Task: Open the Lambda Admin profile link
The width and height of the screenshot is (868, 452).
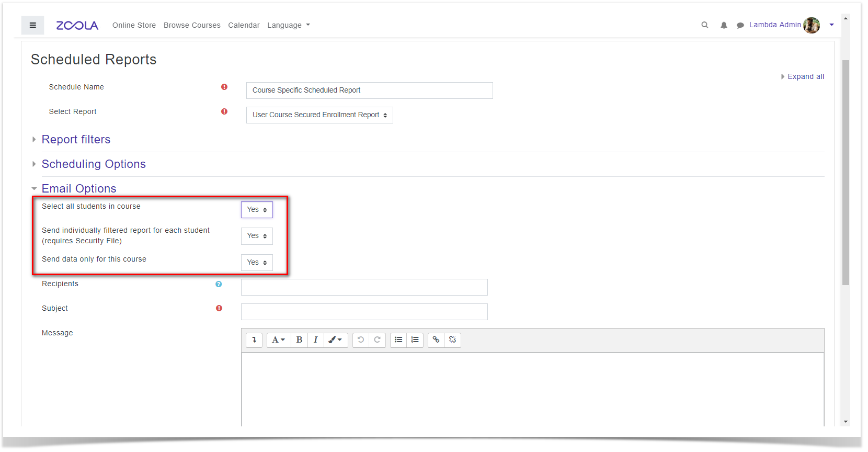Action: point(775,25)
